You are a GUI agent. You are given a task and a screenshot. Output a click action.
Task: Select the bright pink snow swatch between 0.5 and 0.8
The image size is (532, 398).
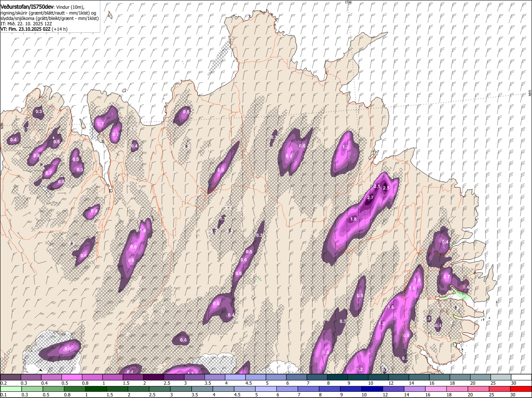72,377
